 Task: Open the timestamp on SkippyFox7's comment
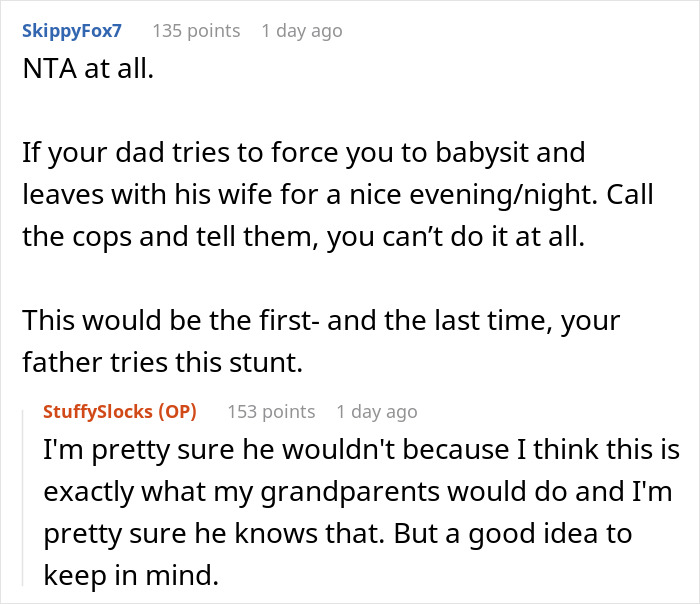[301, 31]
